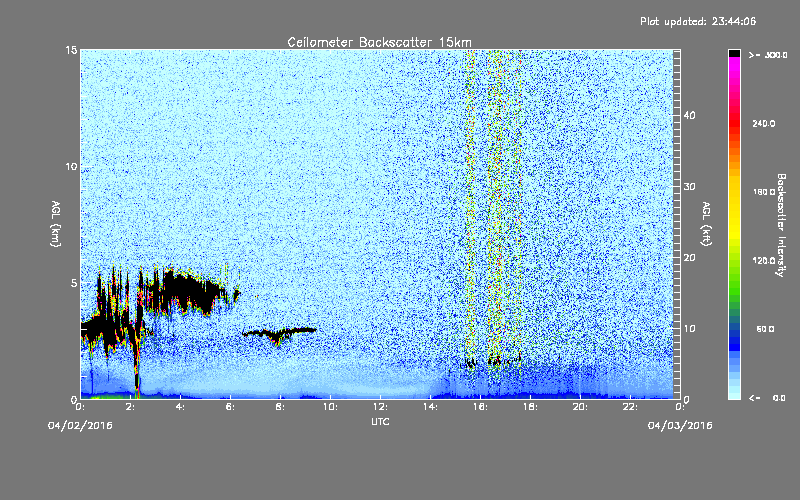Viewport: 800px width, 500px height.
Task: Click the '60.0' colorbar label
Action: pyautogui.click(x=765, y=329)
